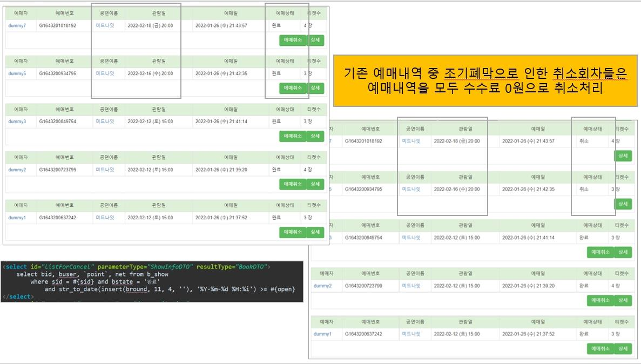The width and height of the screenshot is (641, 364).
Task: View 상세 for cancelled booking G1643200934795 on right
Action: 623,204
